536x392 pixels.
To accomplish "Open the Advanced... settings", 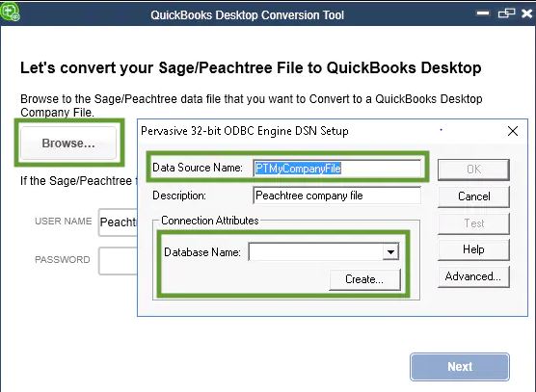I will [x=473, y=276].
